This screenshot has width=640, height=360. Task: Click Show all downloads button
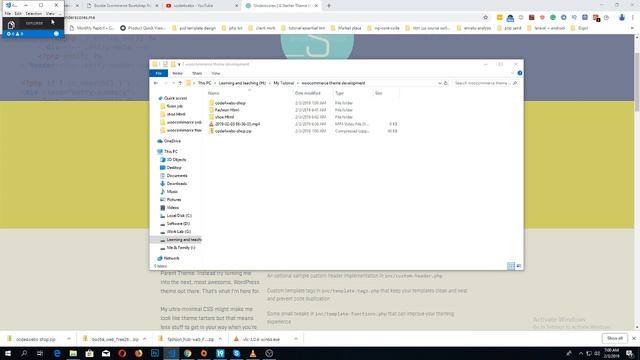click(615, 338)
